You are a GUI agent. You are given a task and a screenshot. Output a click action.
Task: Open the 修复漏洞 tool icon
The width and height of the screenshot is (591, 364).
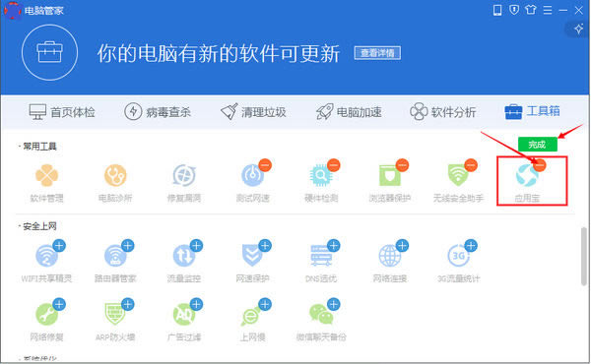coord(184,175)
